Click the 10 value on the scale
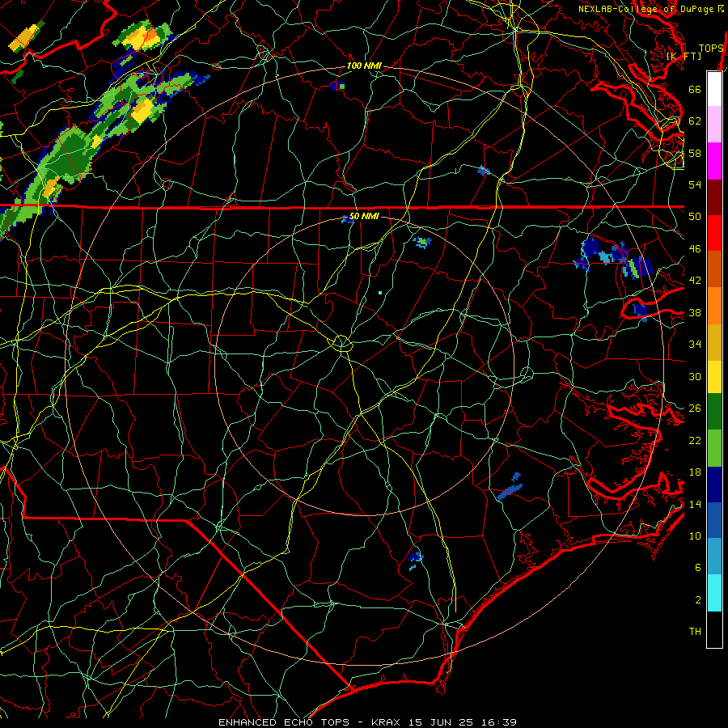 click(695, 535)
